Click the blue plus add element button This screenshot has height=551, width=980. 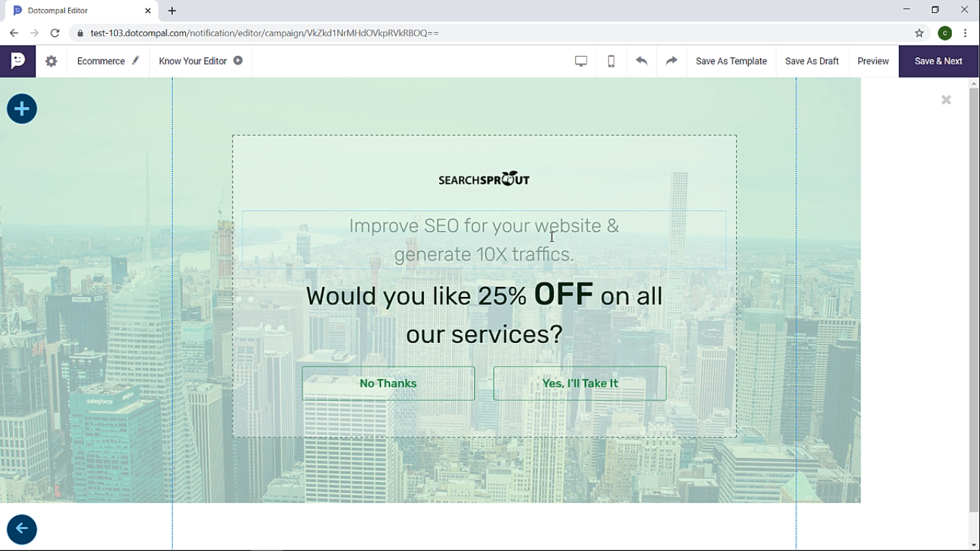click(x=22, y=109)
